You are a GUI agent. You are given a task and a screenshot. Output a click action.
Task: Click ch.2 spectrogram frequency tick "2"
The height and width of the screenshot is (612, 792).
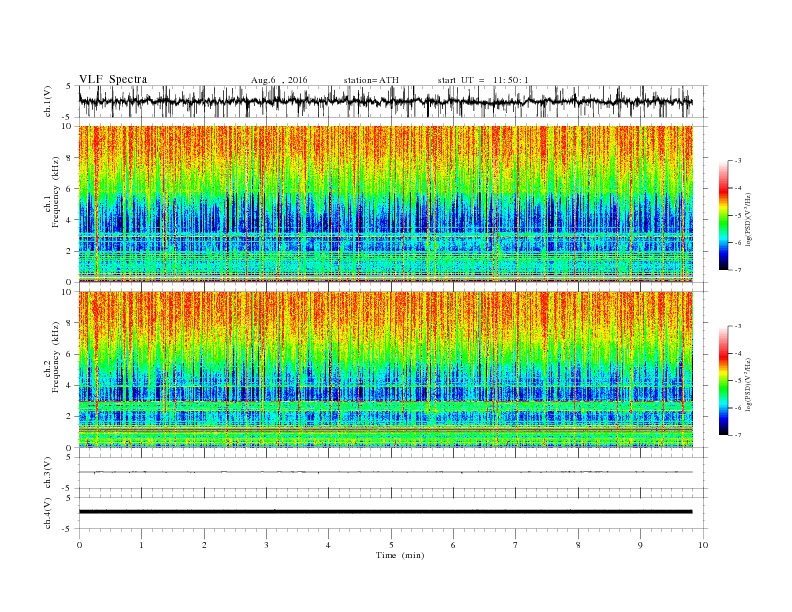pos(70,417)
